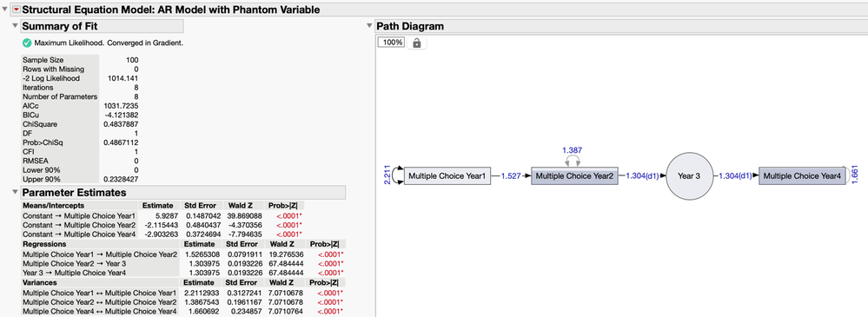The width and height of the screenshot is (868, 317).
Task: Select the Year1 ↔ Year1 variance row
Action: click(184, 293)
